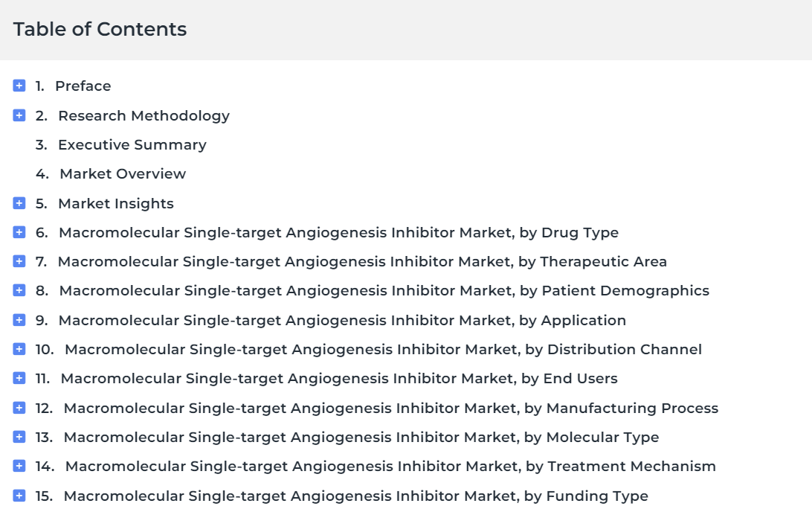Click the Preface heading text

click(83, 86)
